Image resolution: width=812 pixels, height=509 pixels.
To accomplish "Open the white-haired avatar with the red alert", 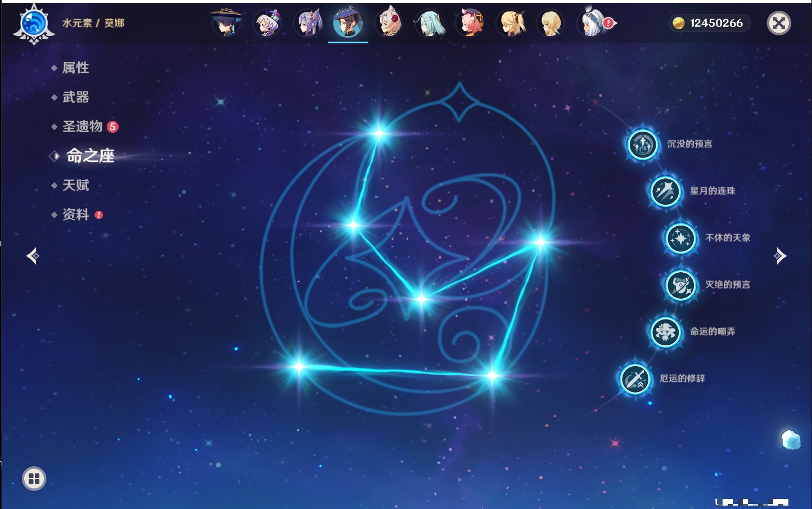I will click(592, 23).
